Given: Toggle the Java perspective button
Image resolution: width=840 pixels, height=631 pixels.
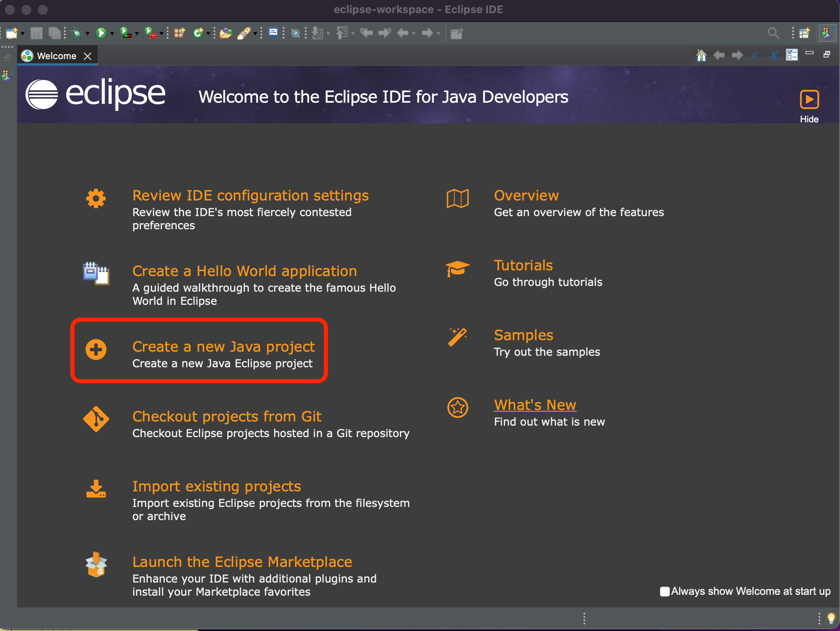Looking at the screenshot, I should [826, 33].
